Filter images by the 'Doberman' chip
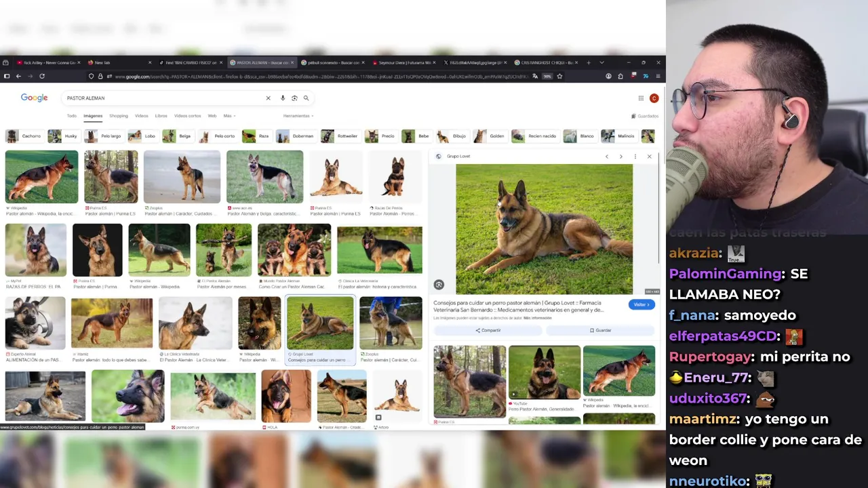This screenshot has width=868, height=488. (296, 136)
